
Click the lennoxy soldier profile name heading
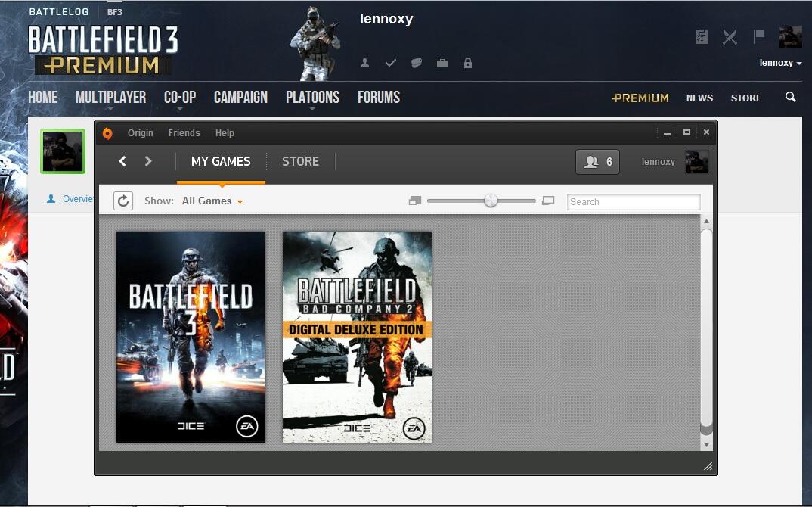[x=386, y=19]
